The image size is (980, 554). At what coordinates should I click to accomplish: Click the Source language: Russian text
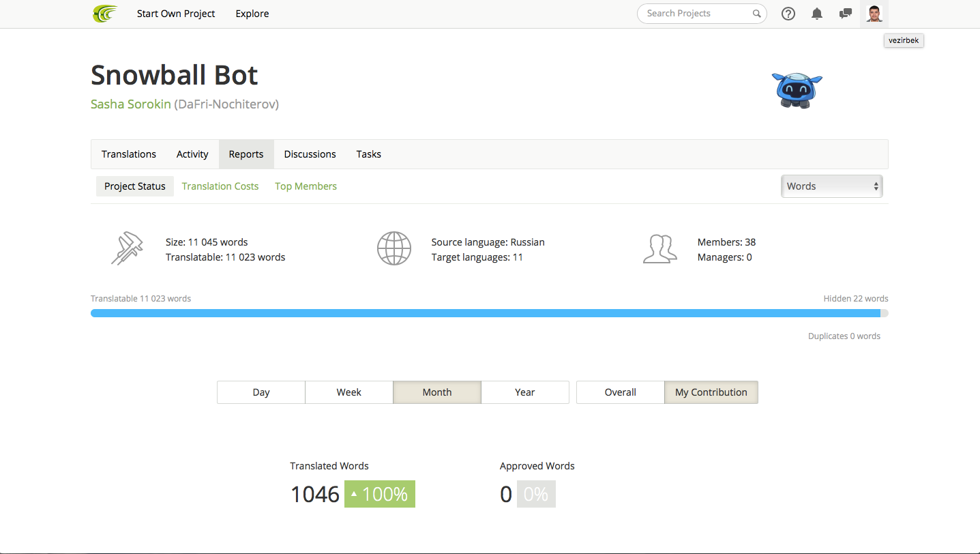pyautogui.click(x=488, y=242)
